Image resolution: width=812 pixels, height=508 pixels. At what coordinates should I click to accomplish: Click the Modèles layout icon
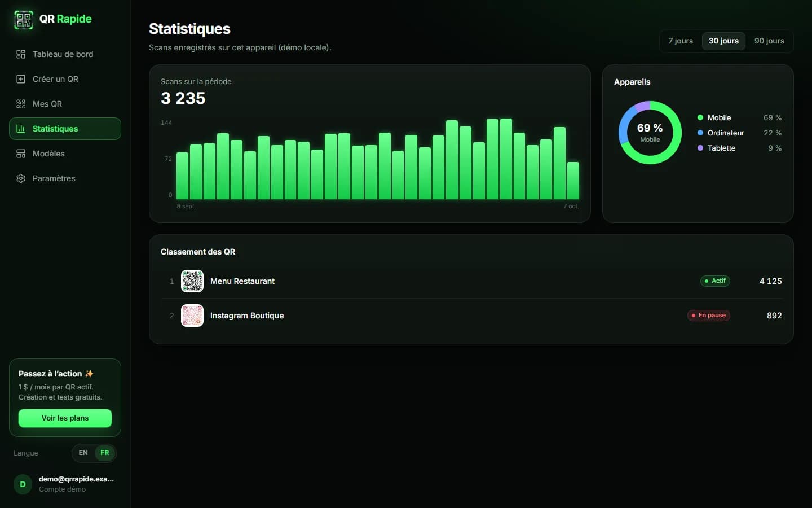pyautogui.click(x=21, y=154)
